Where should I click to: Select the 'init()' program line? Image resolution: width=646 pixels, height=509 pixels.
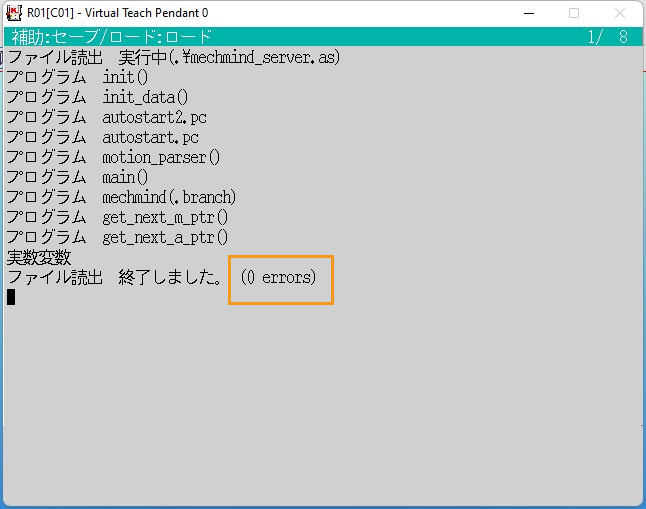(77, 77)
